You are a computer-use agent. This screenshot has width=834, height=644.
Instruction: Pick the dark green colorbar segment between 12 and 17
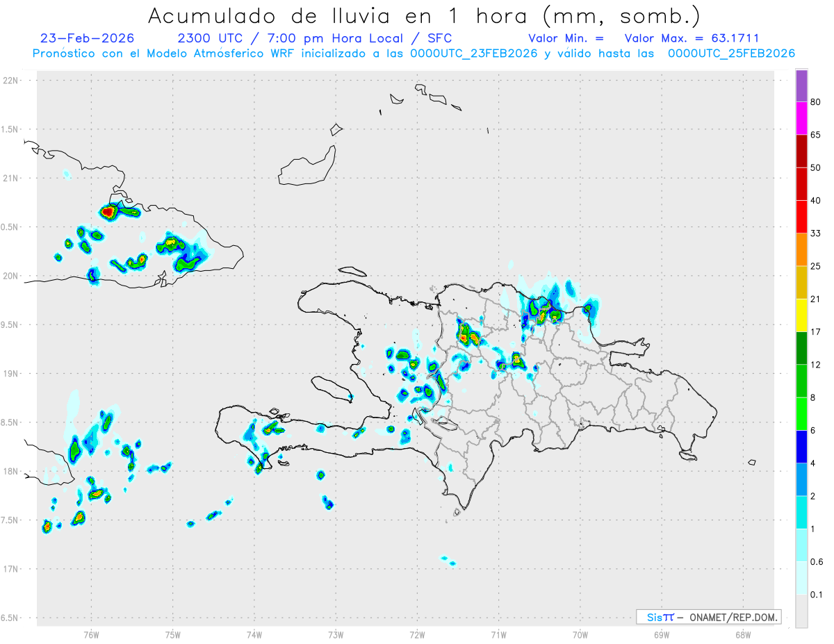tap(801, 347)
